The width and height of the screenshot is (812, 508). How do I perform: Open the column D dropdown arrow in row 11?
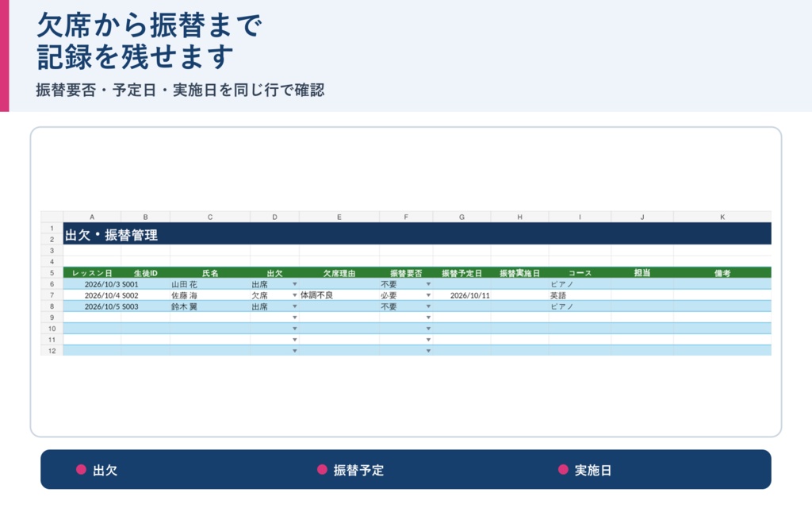pos(295,340)
